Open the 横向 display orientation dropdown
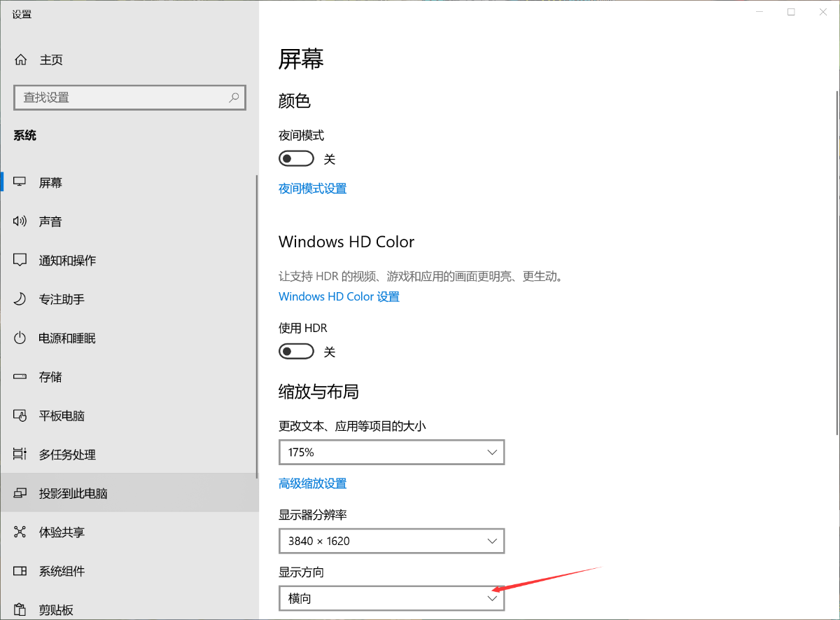 tap(391, 598)
